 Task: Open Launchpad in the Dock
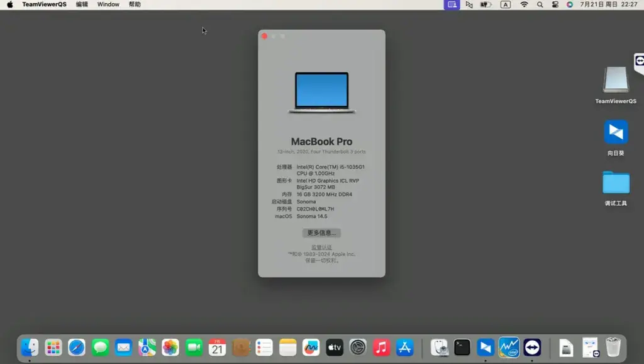click(x=53, y=348)
